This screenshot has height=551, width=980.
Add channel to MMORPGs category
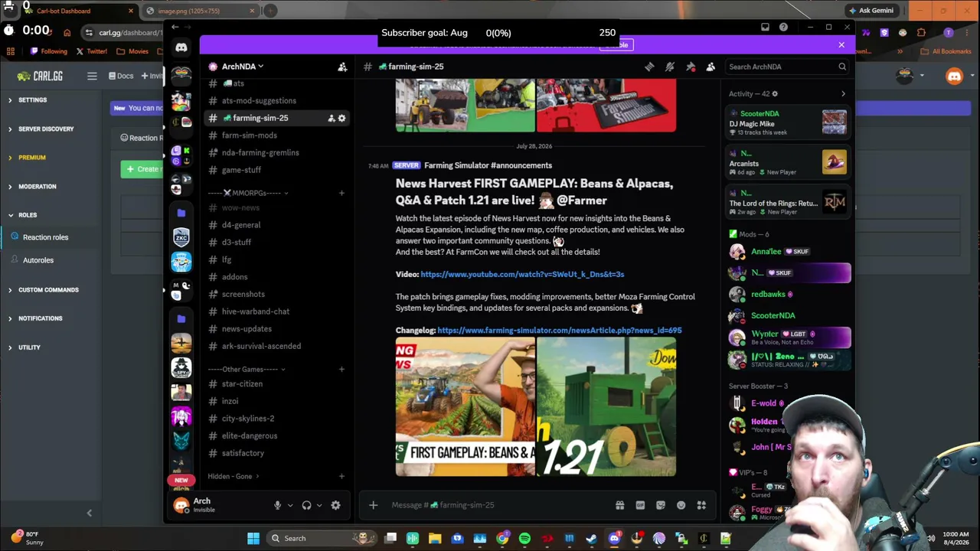coord(341,193)
